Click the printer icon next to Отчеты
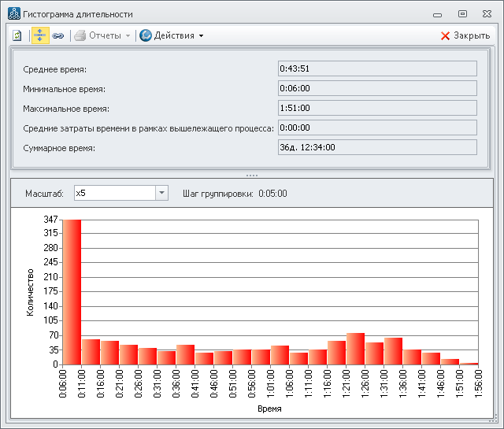Screen dimensions: 504x429 pos(80,35)
